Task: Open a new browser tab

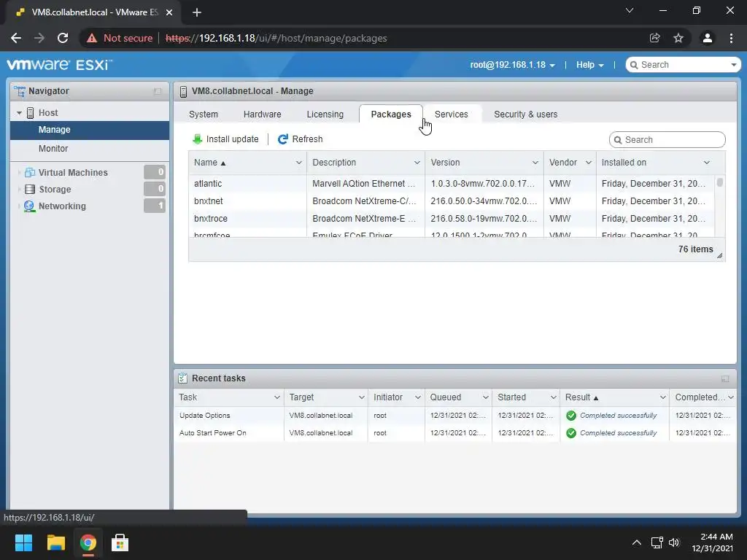Action: click(x=197, y=12)
